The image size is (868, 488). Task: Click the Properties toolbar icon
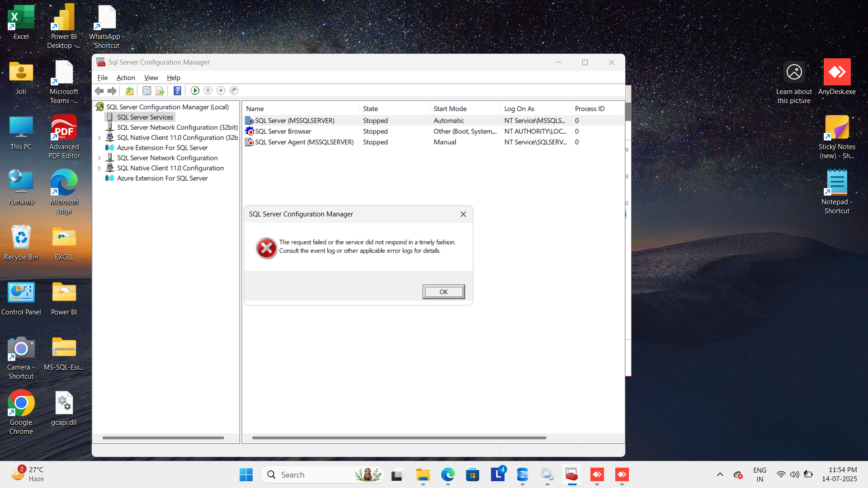click(146, 91)
